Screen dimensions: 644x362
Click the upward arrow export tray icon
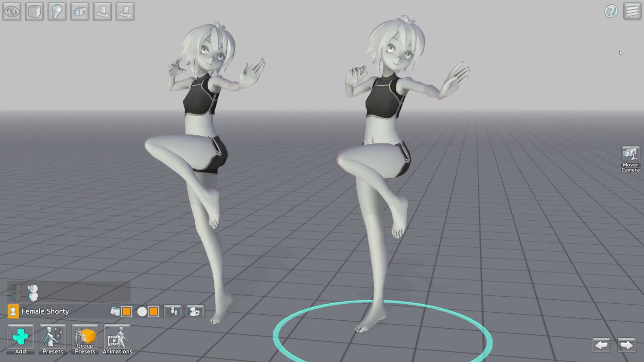pos(103,11)
